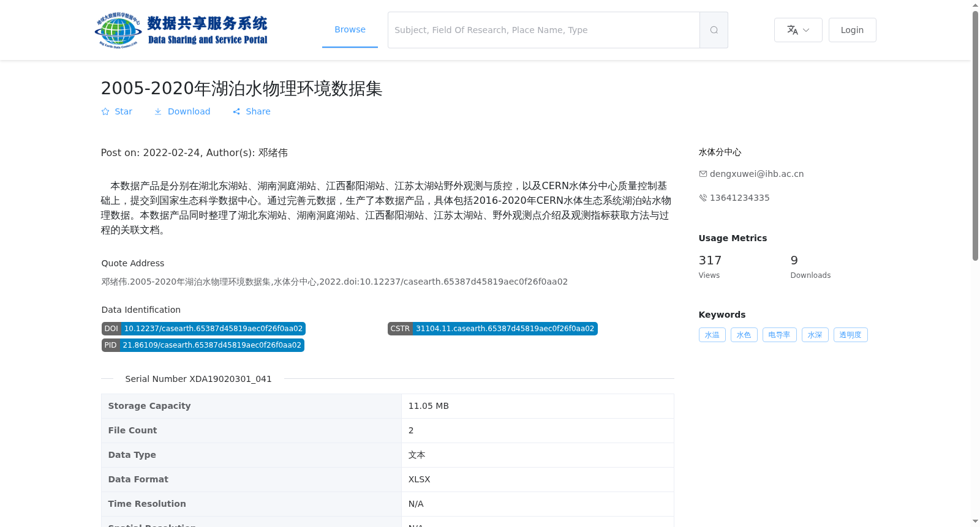Click the Login button
This screenshot has width=980, height=527.
pos(852,30)
